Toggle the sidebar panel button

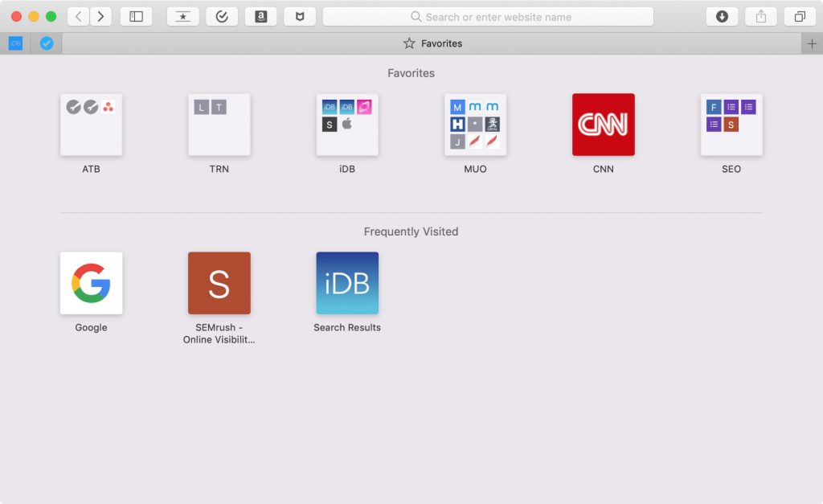click(x=136, y=16)
